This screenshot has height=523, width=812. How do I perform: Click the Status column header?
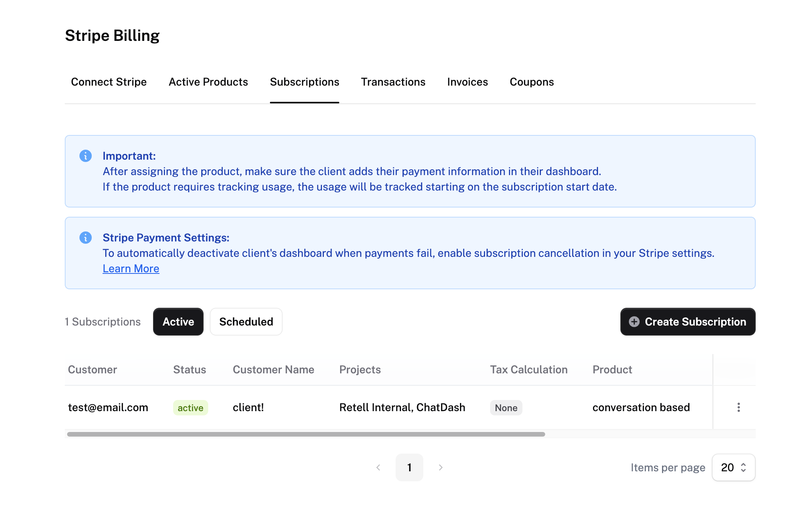190,369
